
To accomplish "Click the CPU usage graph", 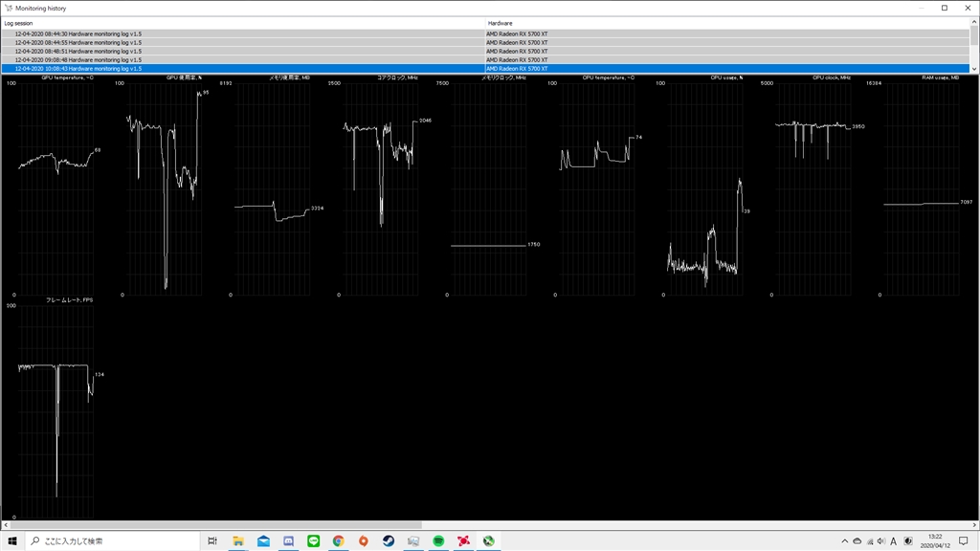I will point(705,187).
